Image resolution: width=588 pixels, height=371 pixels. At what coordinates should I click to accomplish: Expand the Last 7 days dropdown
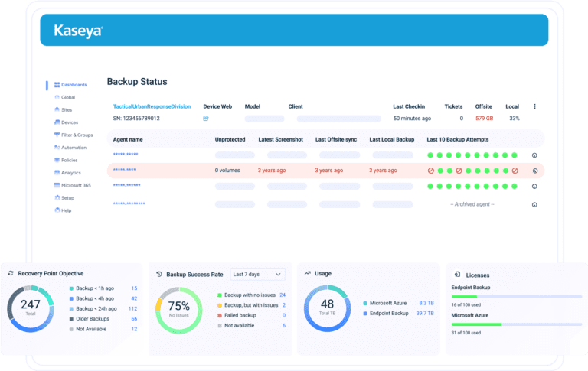pos(257,274)
